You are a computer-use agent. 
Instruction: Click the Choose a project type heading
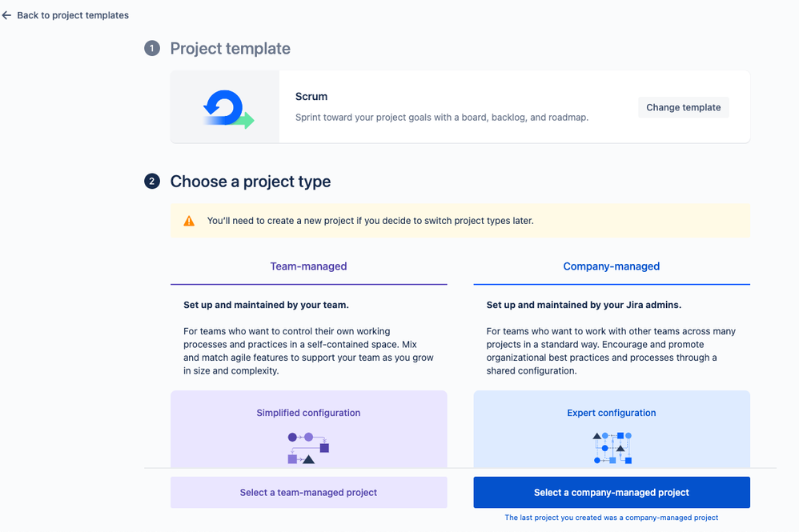pos(251,182)
